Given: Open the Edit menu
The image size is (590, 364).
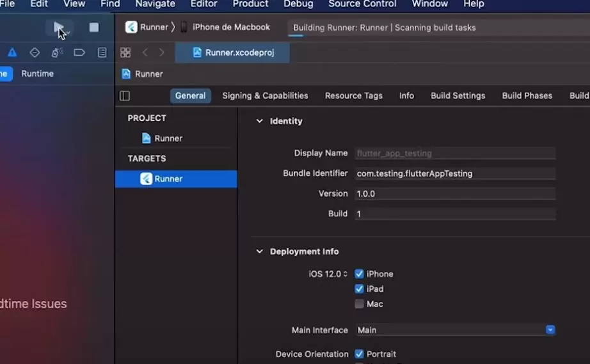Looking at the screenshot, I should (39, 4).
